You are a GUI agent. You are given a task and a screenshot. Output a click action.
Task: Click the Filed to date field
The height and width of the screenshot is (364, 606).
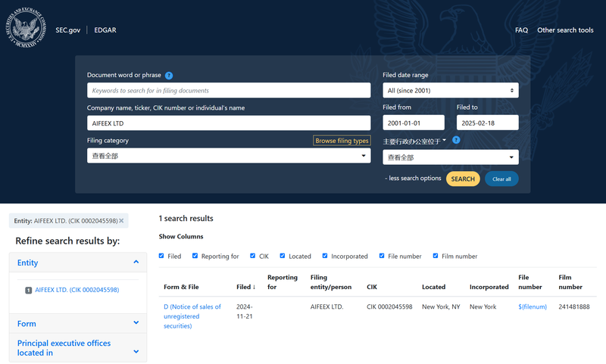tap(487, 123)
